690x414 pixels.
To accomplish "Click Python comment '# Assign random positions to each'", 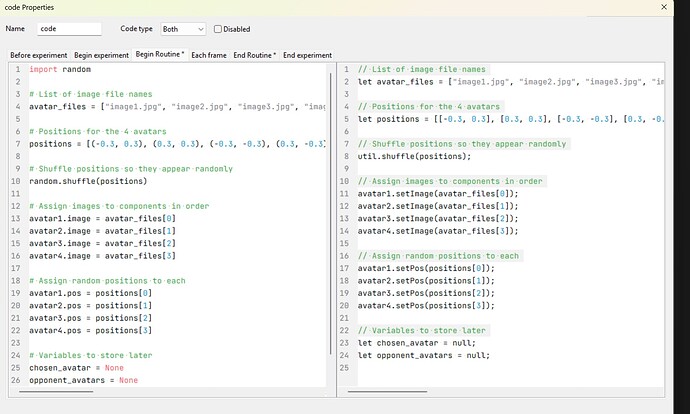I will [107, 280].
